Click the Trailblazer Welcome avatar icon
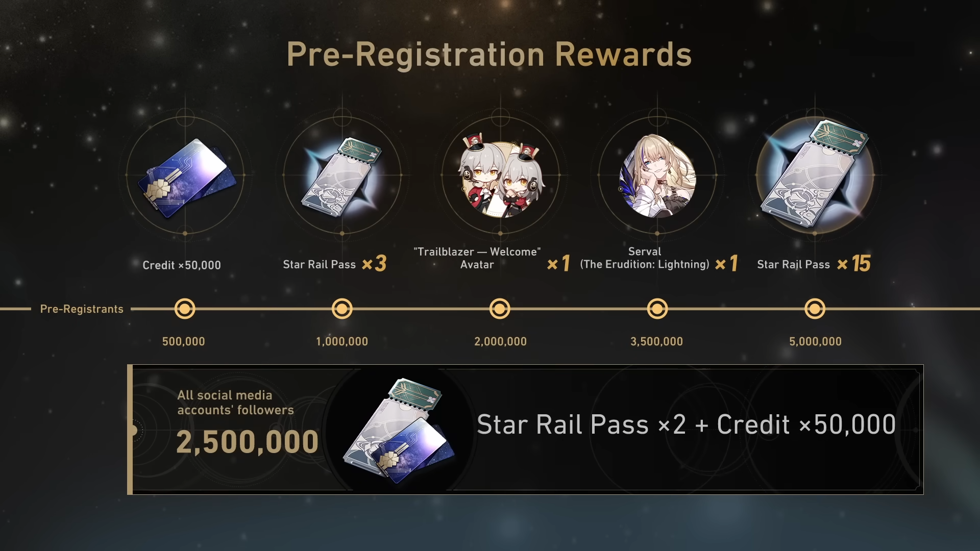Viewport: 980px width, 551px height. (500, 177)
